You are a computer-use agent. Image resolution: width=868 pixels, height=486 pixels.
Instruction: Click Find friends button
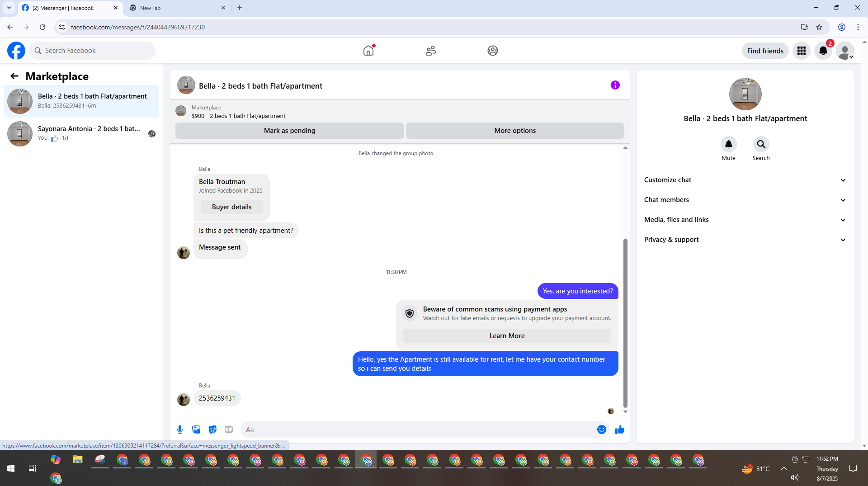pyautogui.click(x=765, y=51)
